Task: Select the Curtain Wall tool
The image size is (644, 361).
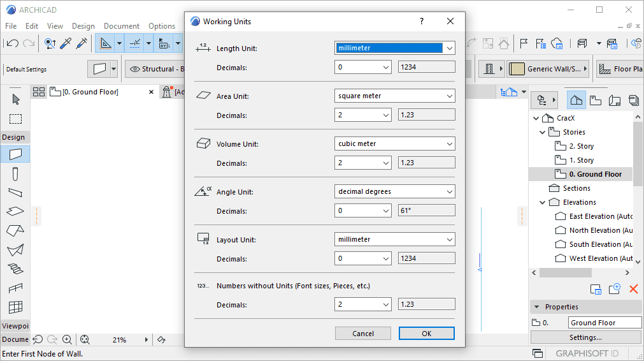Action: click(x=15, y=307)
